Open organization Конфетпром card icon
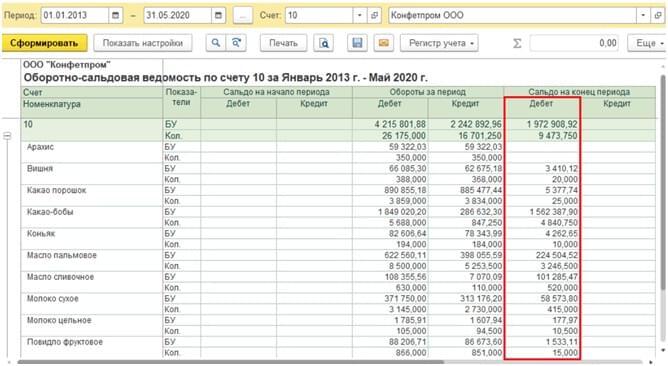Viewport: 668px width, 366px height. point(658,15)
